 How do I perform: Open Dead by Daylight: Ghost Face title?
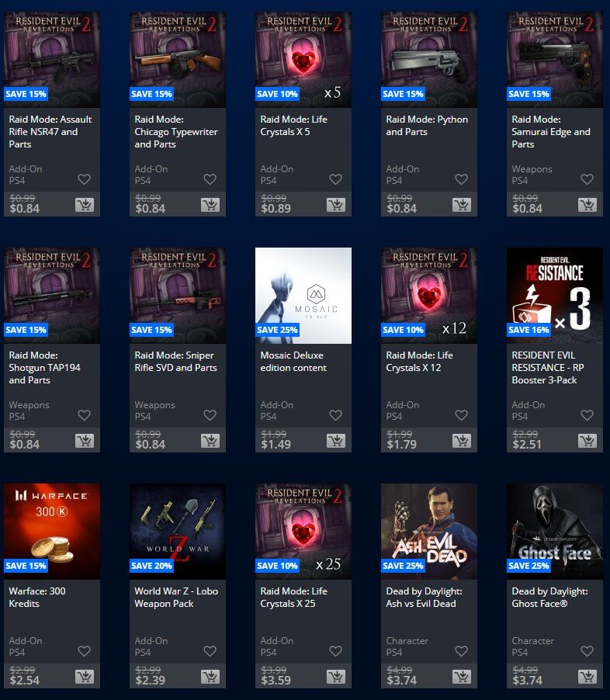549,598
